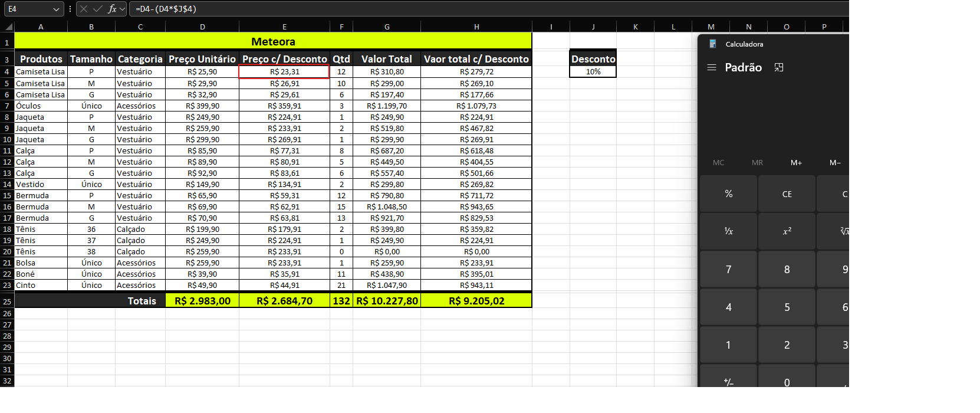Click digit 8 on the calculator
The image size is (980, 413).
coord(787,269)
